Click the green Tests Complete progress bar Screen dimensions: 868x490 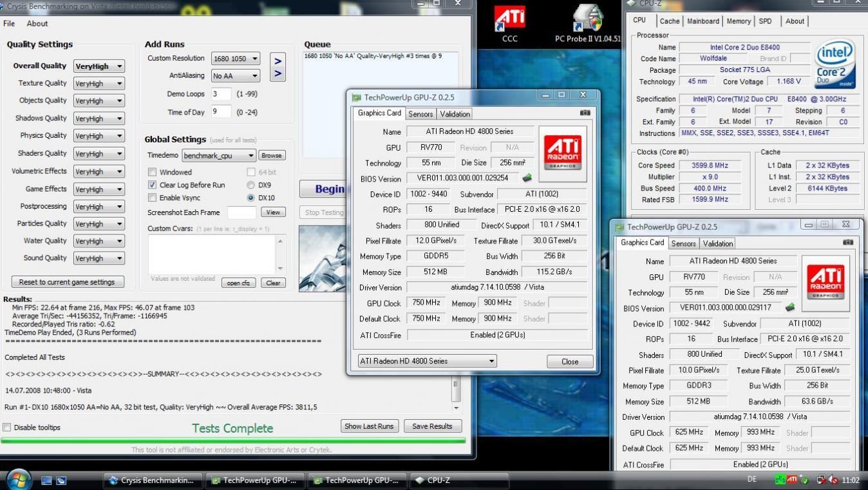point(233,441)
